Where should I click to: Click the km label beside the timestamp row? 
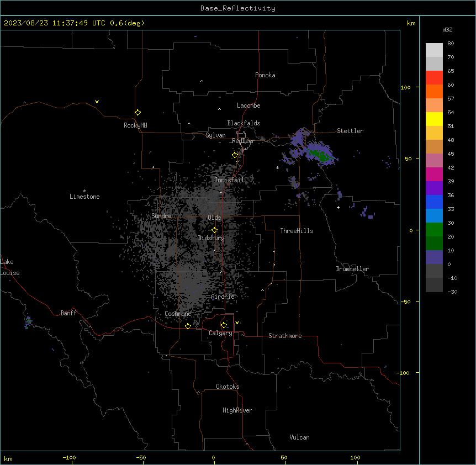411,23
